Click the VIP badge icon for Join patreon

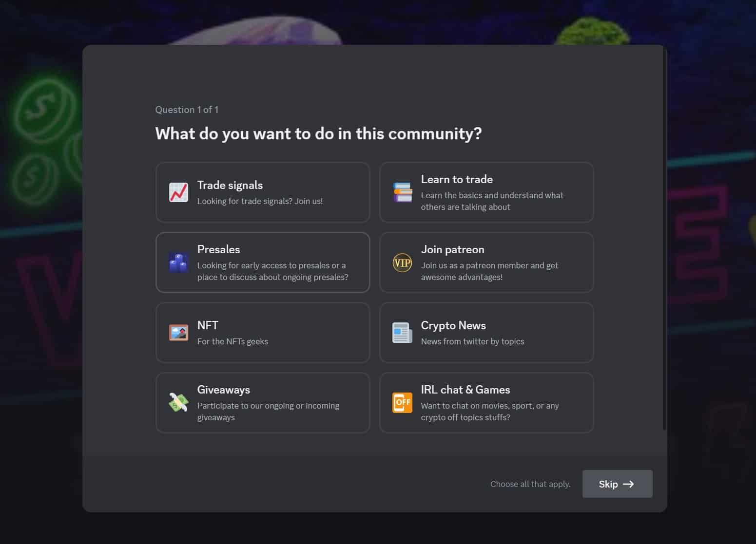click(x=402, y=263)
